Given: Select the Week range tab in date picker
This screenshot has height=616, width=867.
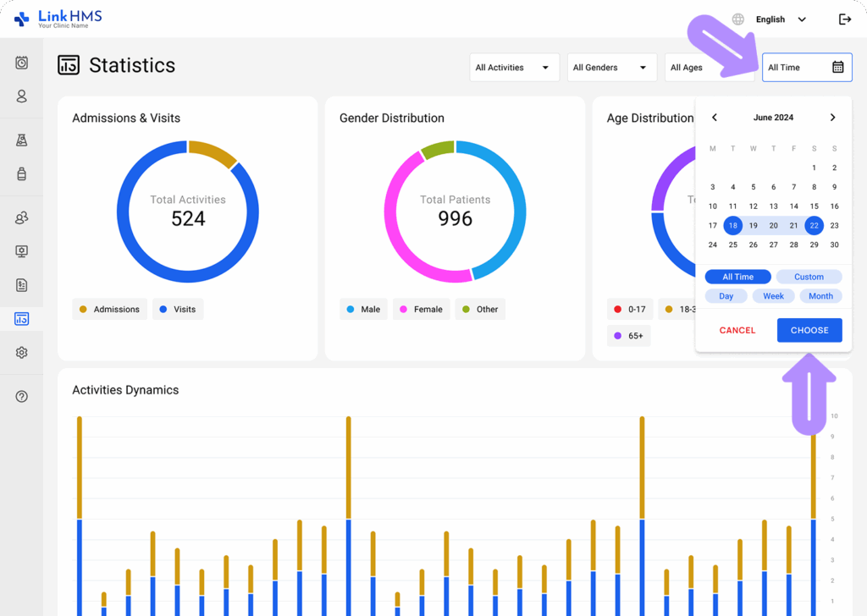Looking at the screenshot, I should (773, 295).
